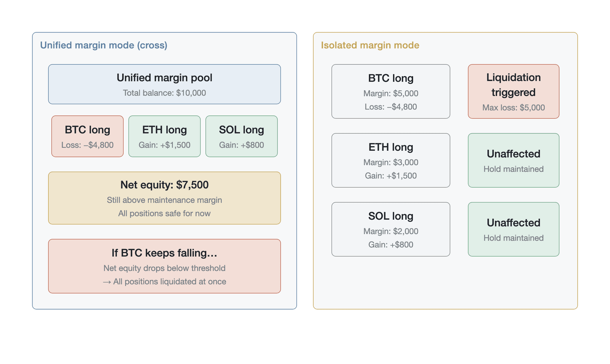Click the Liquidation triggered box

[514, 91]
